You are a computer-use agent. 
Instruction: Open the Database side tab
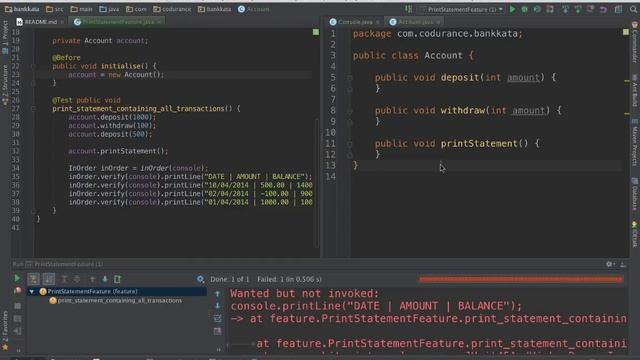pyautogui.click(x=635, y=194)
